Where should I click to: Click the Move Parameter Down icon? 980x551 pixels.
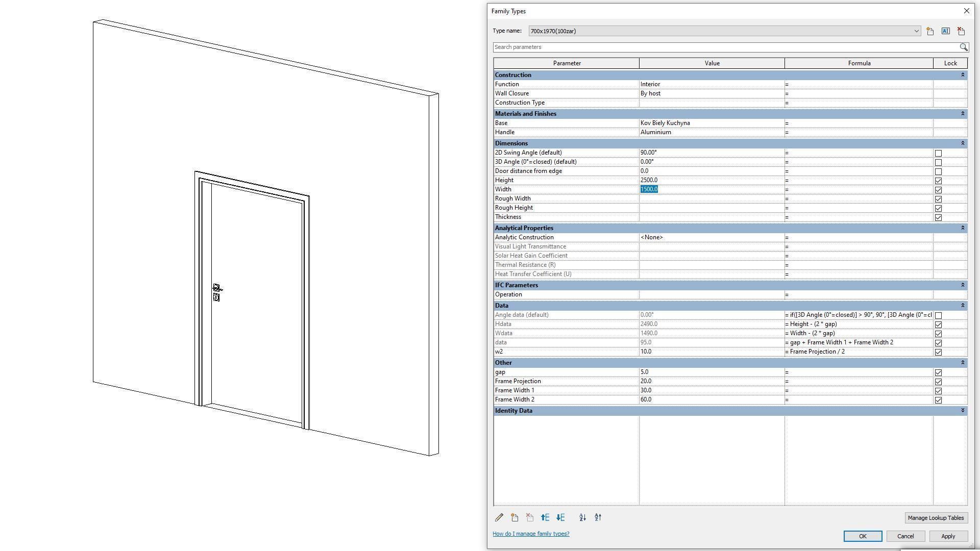pyautogui.click(x=560, y=517)
